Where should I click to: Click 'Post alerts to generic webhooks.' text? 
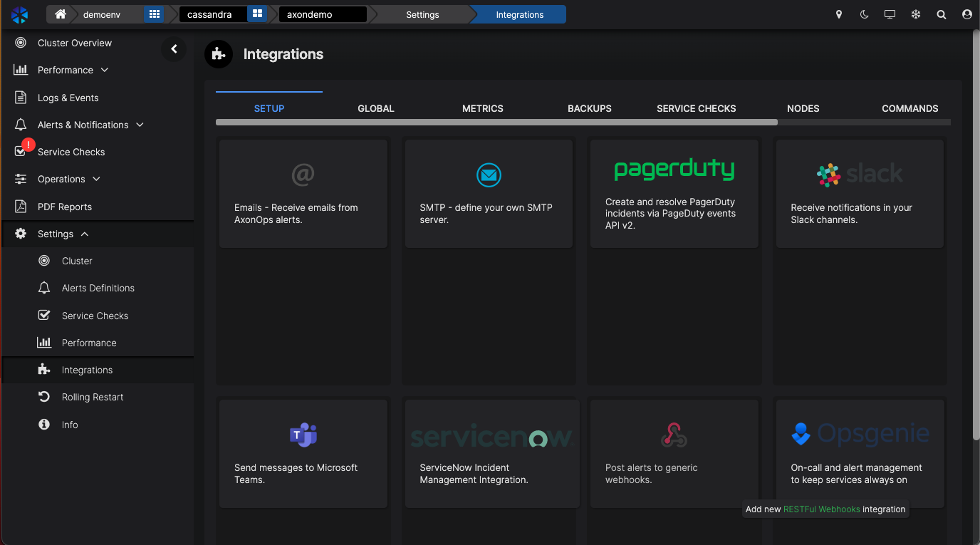click(x=651, y=474)
